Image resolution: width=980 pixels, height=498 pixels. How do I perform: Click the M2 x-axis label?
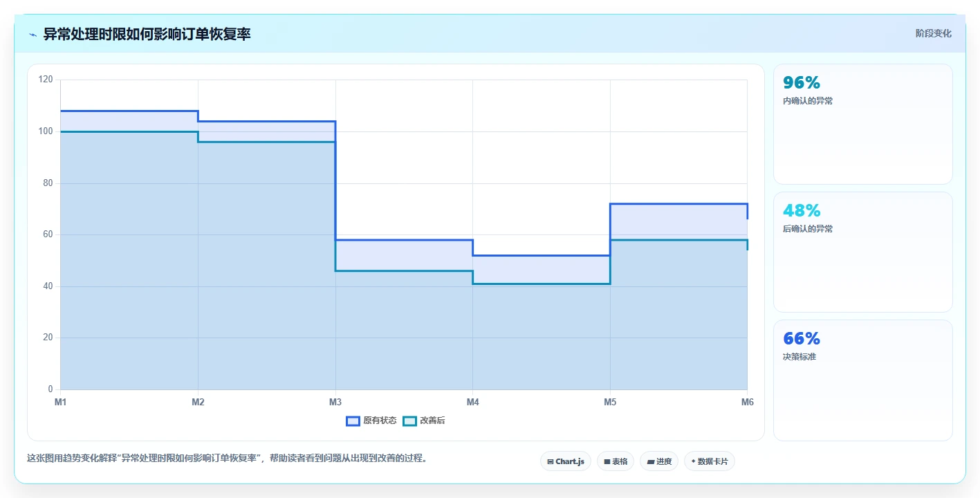[198, 402]
